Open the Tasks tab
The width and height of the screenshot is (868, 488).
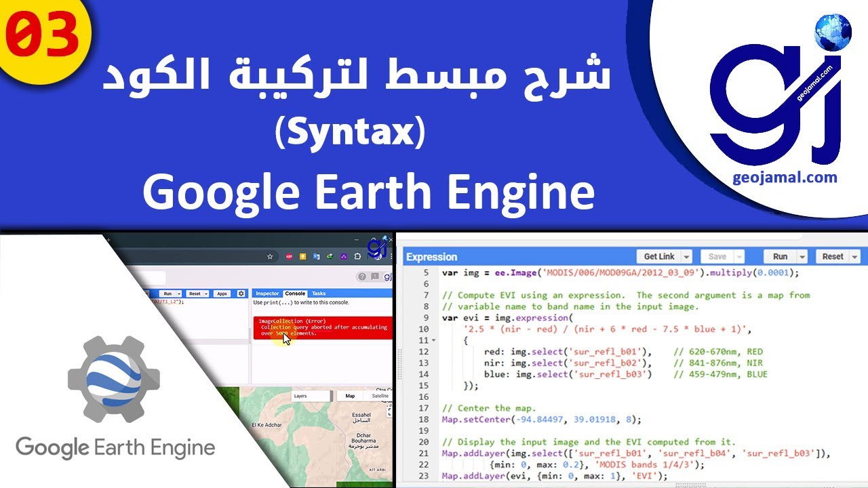319,293
